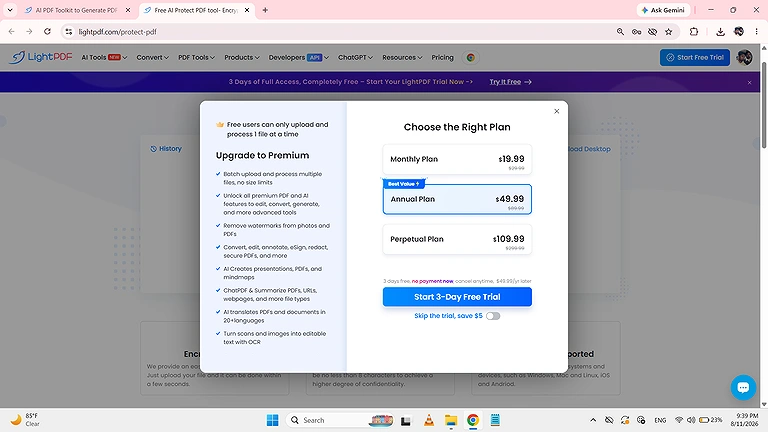This screenshot has width=768, height=432.
Task: Select the Annual Plan option
Action: coord(457,199)
